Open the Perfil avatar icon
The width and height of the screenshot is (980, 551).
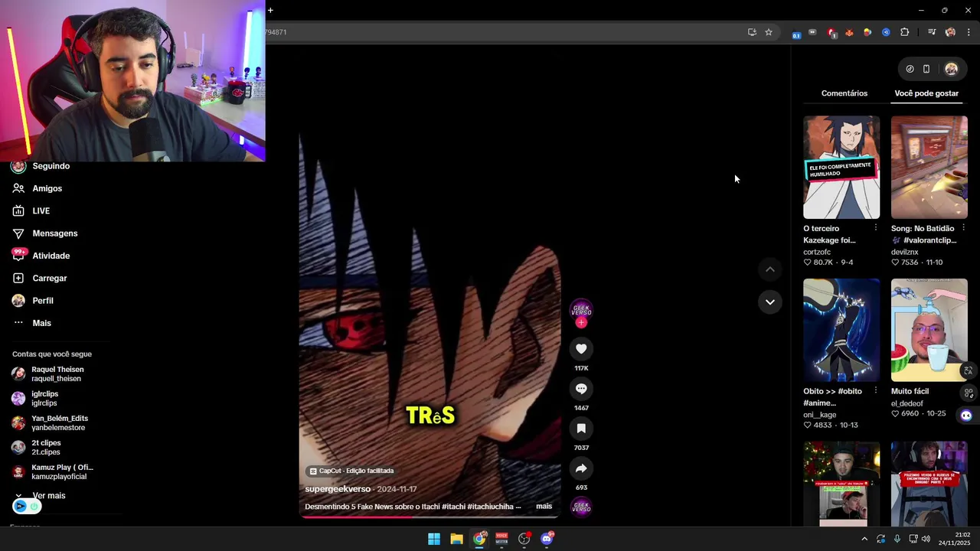click(x=18, y=301)
